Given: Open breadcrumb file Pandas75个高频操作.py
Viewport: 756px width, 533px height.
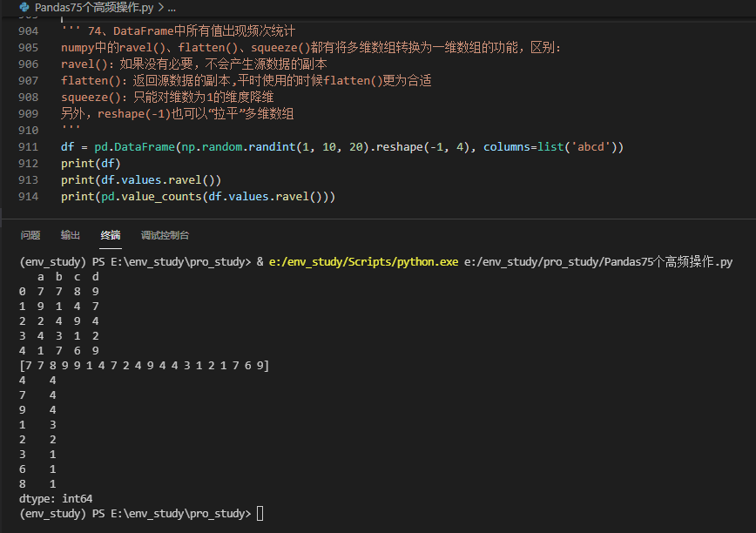Looking at the screenshot, I should [x=94, y=8].
